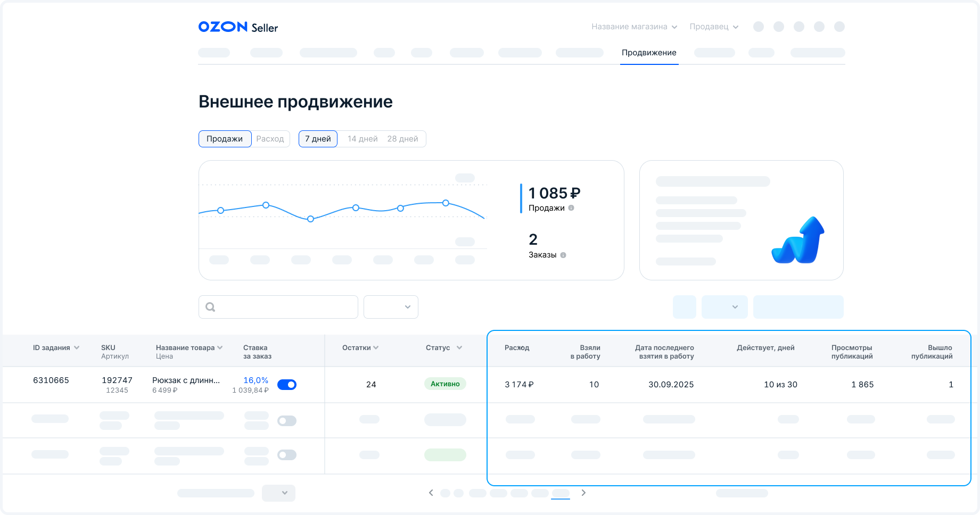Click the Просмотры публикаций header
The width and height of the screenshot is (980, 515).
852,352
